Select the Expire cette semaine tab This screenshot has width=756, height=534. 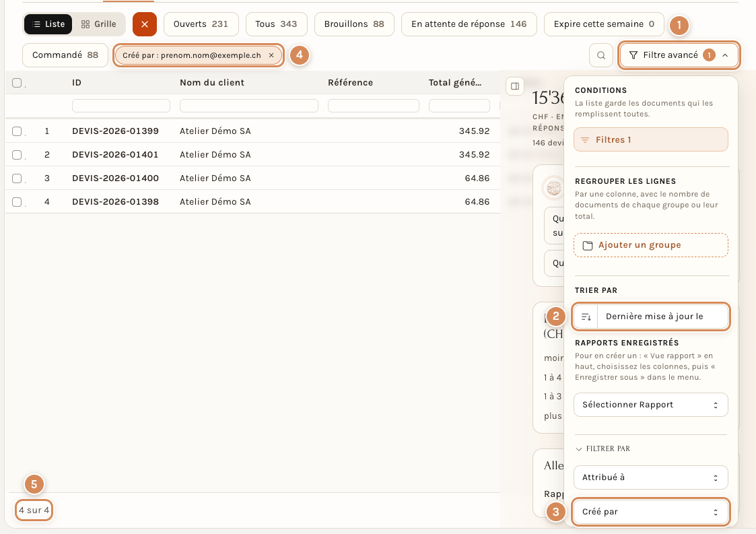(x=604, y=24)
